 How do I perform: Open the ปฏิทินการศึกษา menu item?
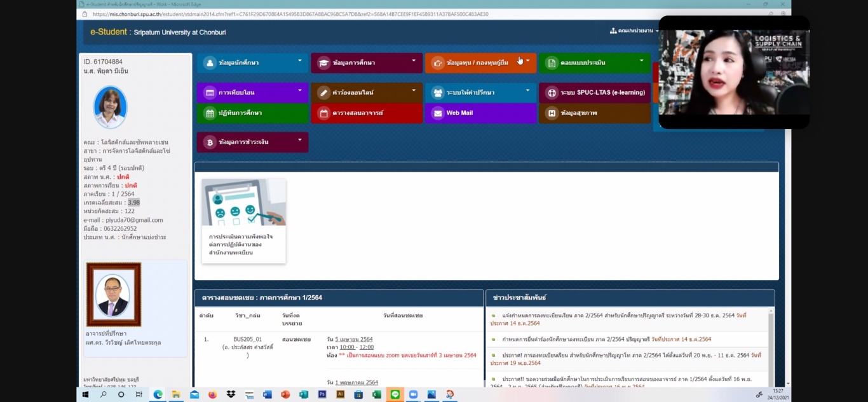(x=252, y=113)
